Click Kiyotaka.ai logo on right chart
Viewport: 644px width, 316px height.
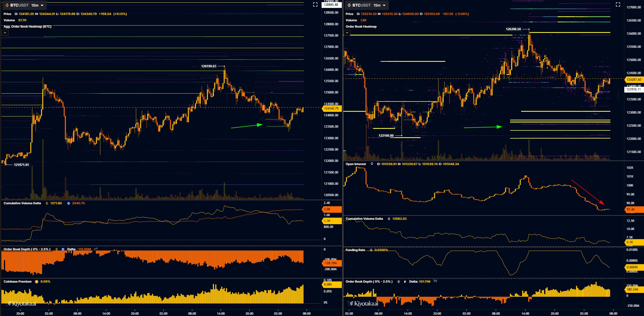point(363,304)
